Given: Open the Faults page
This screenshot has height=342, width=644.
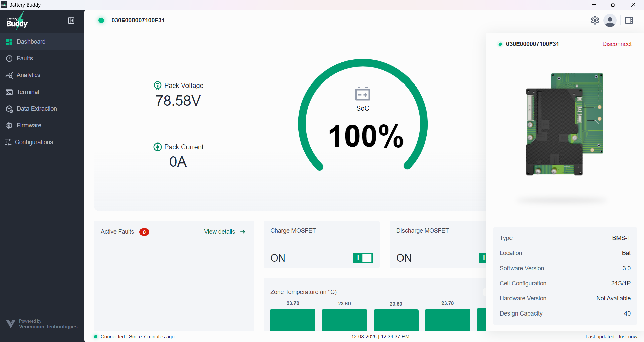Looking at the screenshot, I should [x=25, y=58].
